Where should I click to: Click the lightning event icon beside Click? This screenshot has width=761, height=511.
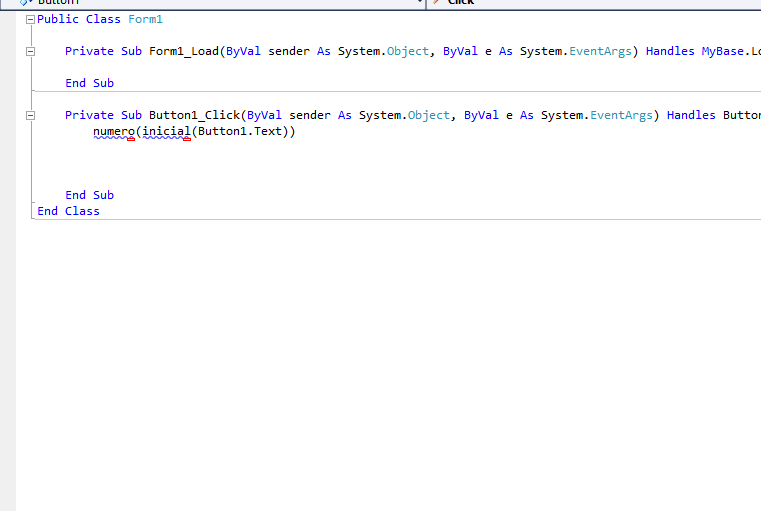pos(437,3)
